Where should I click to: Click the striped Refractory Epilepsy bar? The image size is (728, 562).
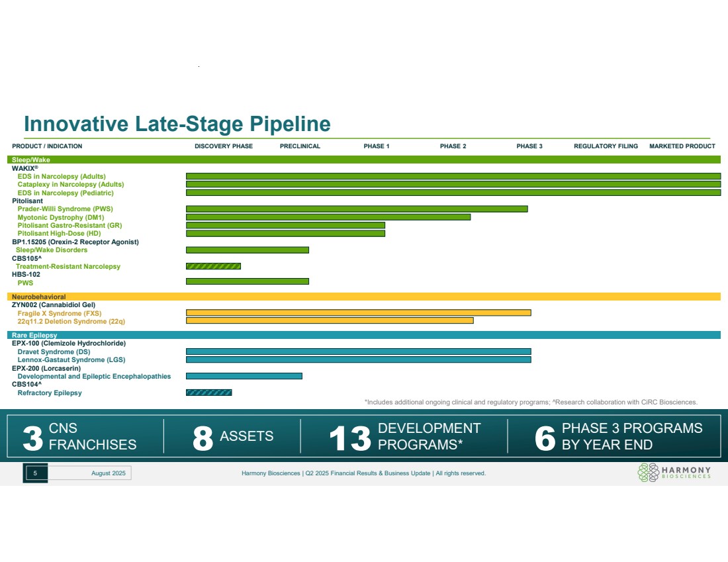tap(208, 393)
